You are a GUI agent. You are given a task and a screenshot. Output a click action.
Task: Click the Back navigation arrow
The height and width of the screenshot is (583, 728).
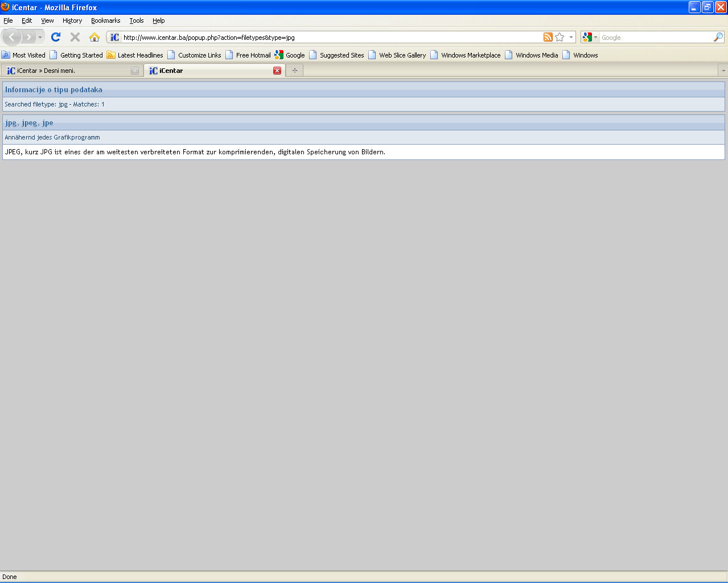pos(12,37)
